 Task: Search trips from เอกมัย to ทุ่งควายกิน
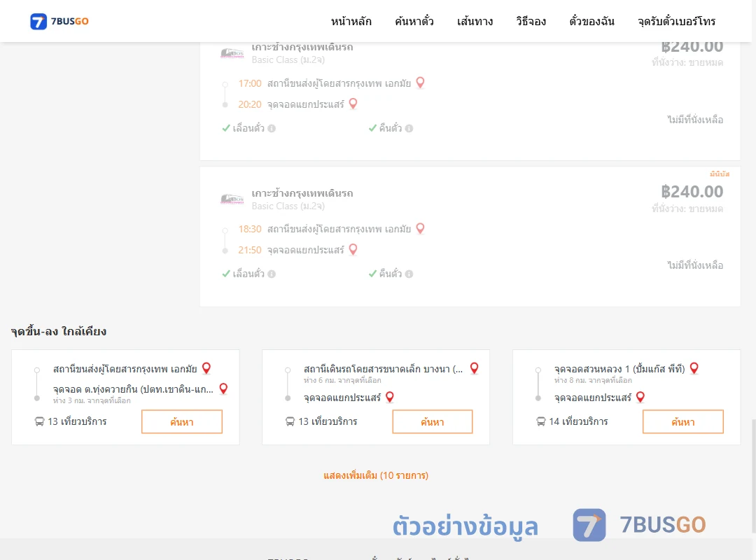point(182,421)
